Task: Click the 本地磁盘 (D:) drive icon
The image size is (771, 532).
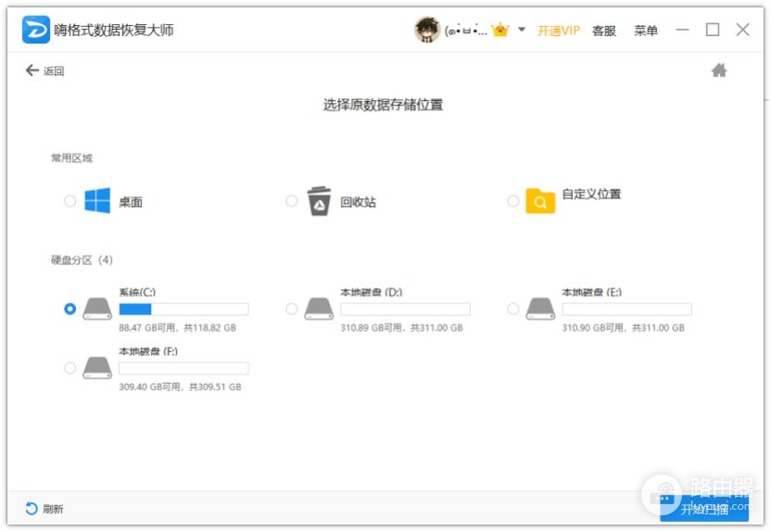Action: coord(319,309)
